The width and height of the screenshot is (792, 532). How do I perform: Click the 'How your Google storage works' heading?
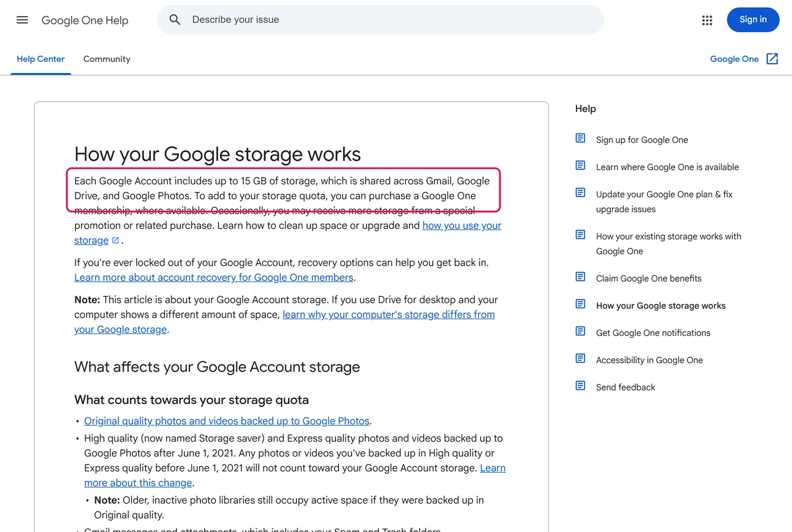[x=218, y=154]
